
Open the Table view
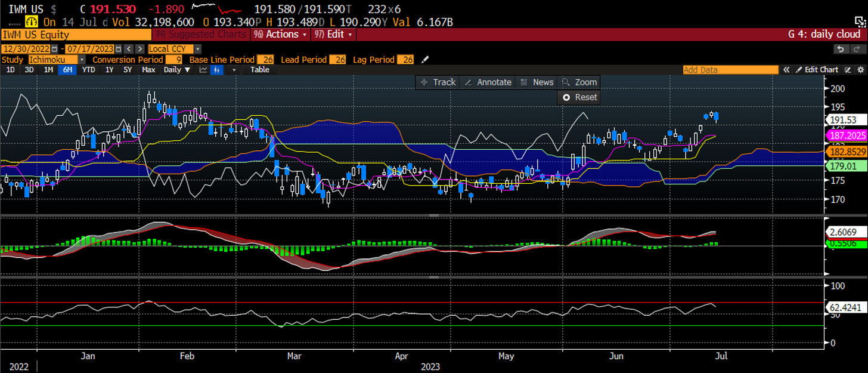[259, 70]
